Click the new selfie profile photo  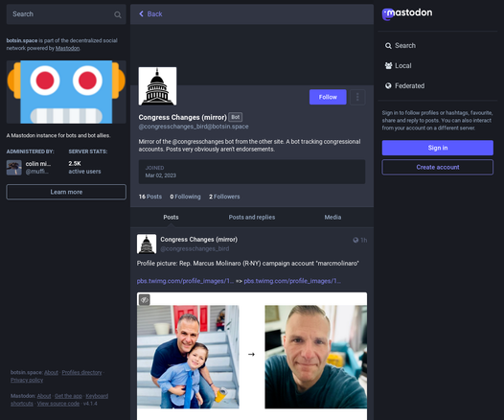315,357
